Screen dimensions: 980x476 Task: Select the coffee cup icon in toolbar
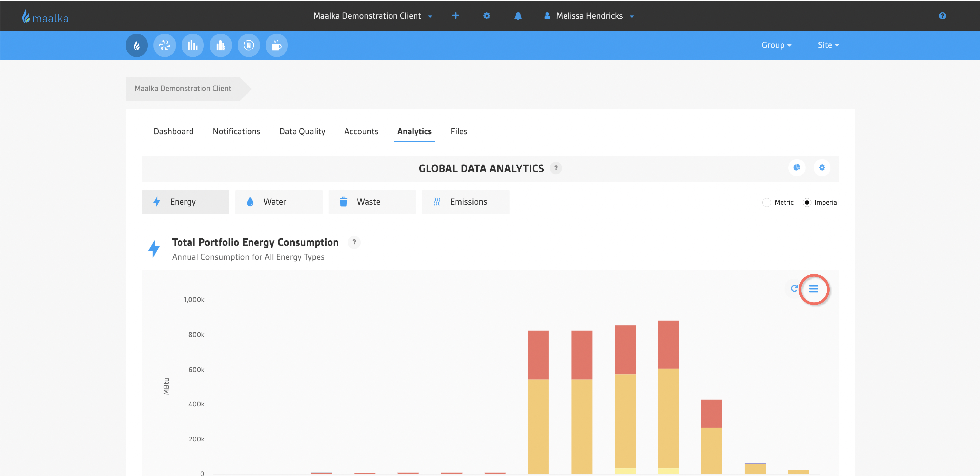pyautogui.click(x=277, y=45)
